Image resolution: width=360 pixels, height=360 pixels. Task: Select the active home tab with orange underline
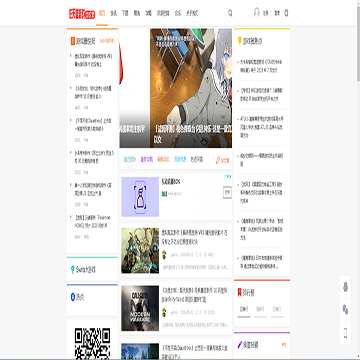point(102,13)
